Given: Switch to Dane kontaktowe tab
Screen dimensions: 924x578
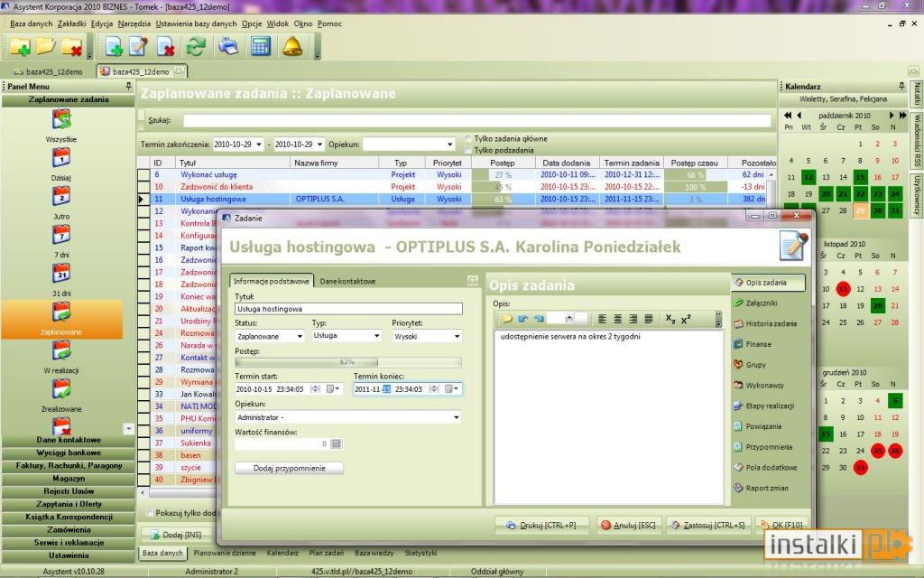Looking at the screenshot, I should (347, 282).
